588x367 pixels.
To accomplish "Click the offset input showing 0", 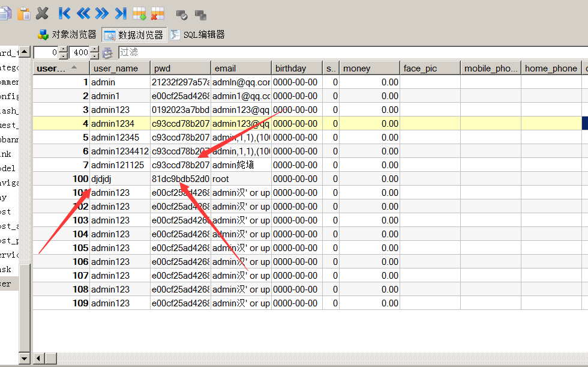I will click(x=47, y=52).
